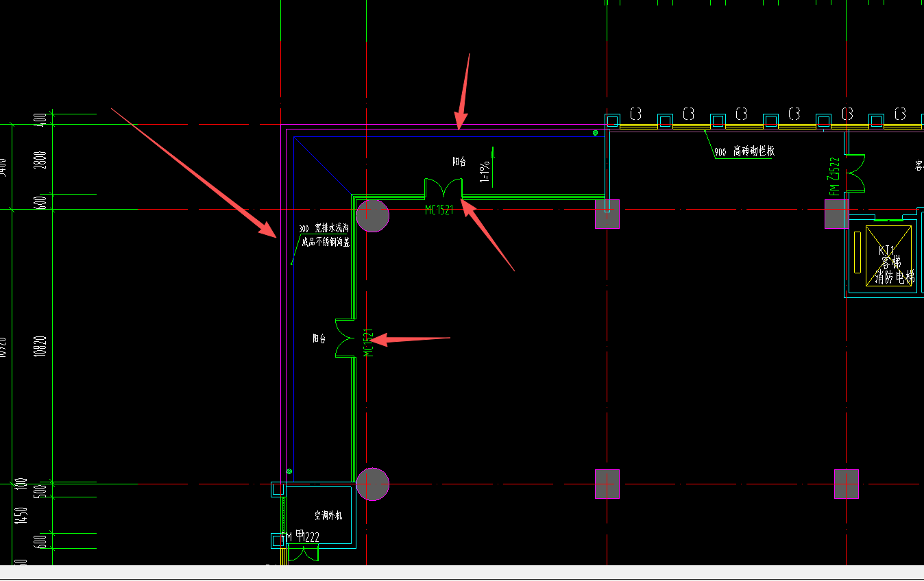
Task: Select the FM 乙1522 door swing symbol
Action: click(855, 173)
